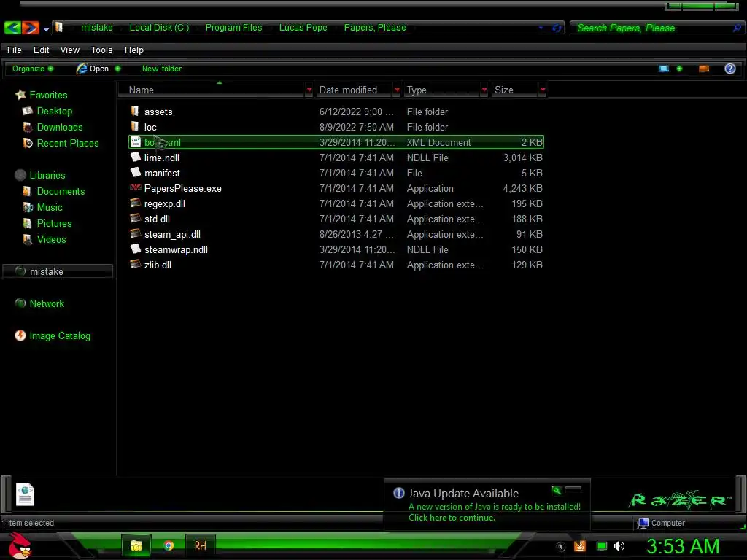This screenshot has width=747, height=560.
Task: Click the refresh icon in address bar
Action: [x=557, y=28]
